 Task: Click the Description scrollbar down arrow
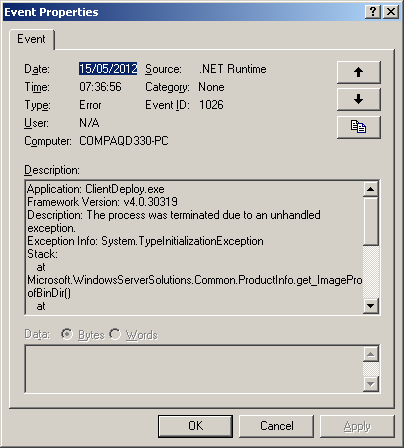371,305
